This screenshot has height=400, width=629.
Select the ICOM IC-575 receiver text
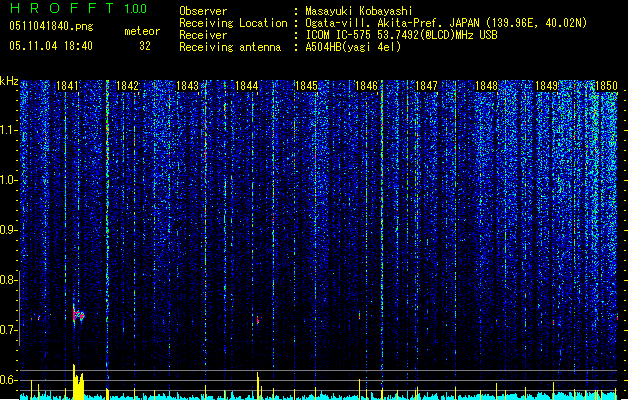pyautogui.click(x=402, y=35)
